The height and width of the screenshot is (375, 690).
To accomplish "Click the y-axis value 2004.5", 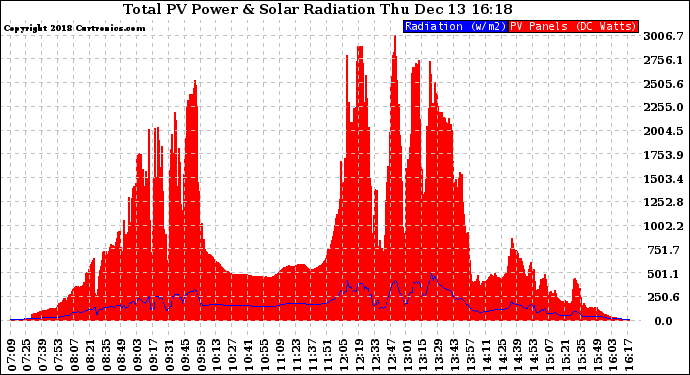I will coord(663,131).
